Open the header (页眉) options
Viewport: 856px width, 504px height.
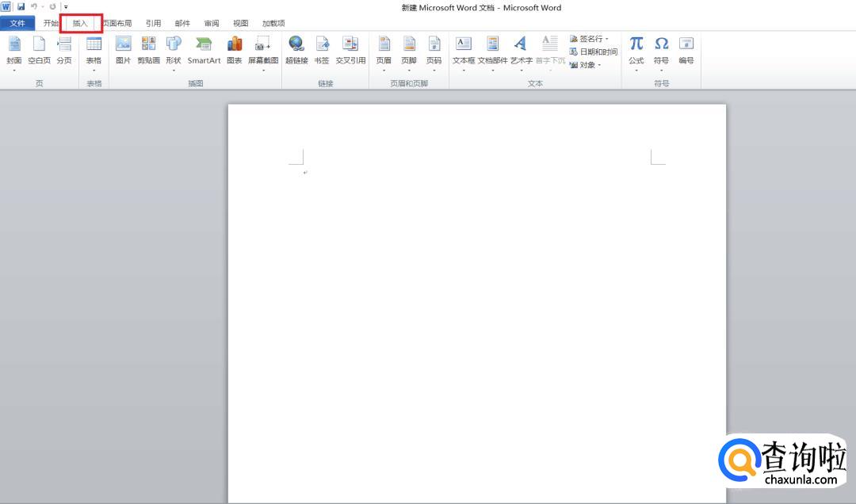[384, 54]
